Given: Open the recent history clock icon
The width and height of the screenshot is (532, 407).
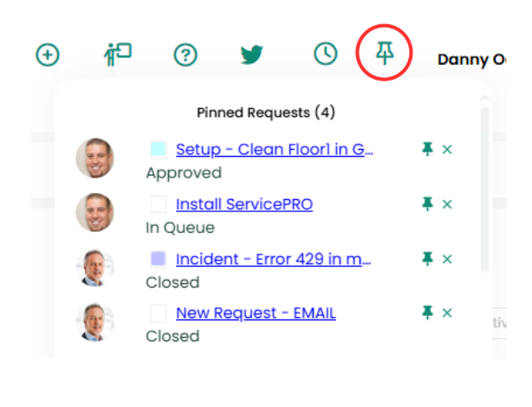Looking at the screenshot, I should pyautogui.click(x=325, y=54).
